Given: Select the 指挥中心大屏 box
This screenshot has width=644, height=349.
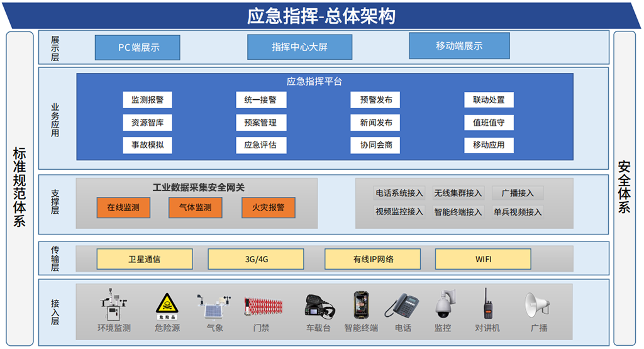Looking at the screenshot, I should 300,47.
